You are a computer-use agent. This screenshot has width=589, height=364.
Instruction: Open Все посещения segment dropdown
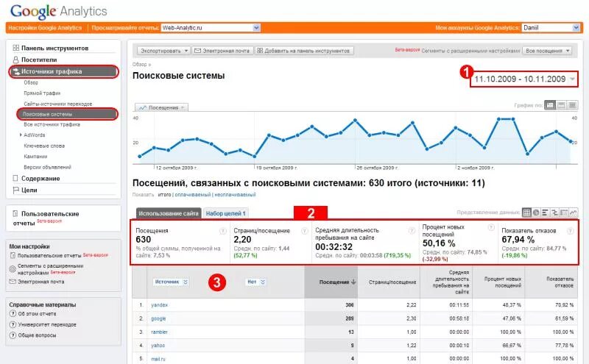pyautogui.click(x=547, y=51)
